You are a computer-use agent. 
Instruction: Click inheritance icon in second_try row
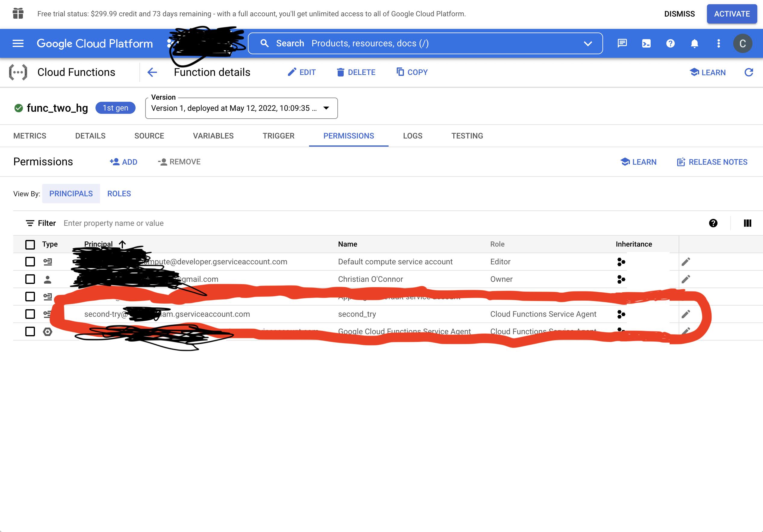point(621,314)
